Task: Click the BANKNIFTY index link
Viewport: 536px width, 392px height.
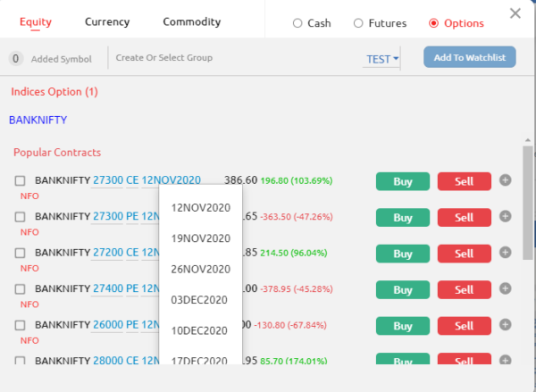Action: click(38, 120)
